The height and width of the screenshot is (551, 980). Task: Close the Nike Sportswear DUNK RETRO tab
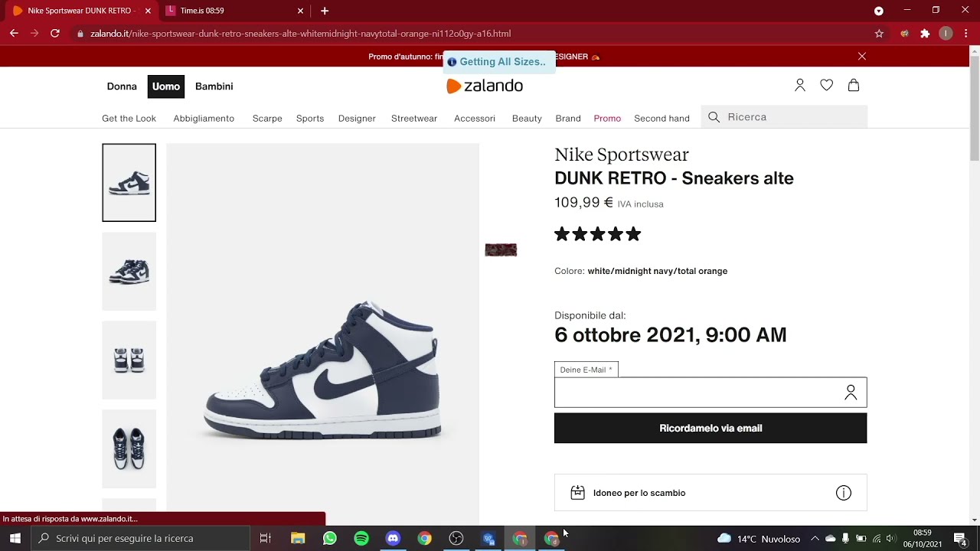[148, 11]
